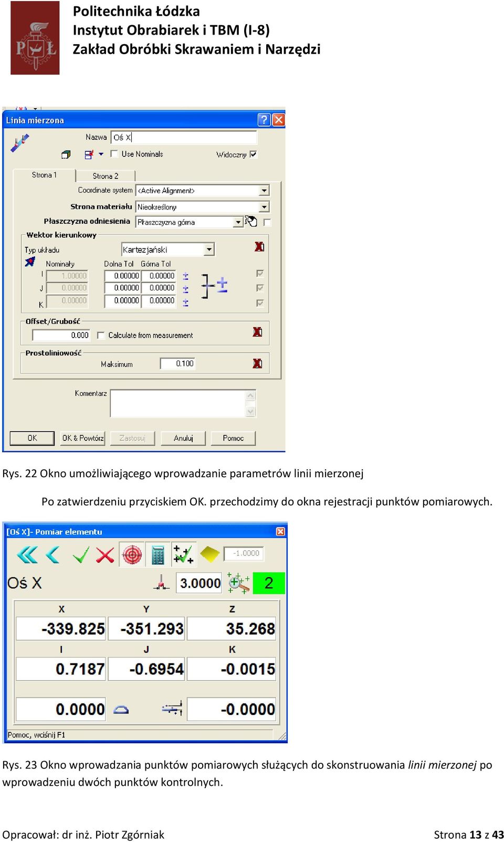The height and width of the screenshot is (842, 504).
Task: Click the Dolna Tol field for row I
Action: [122, 276]
